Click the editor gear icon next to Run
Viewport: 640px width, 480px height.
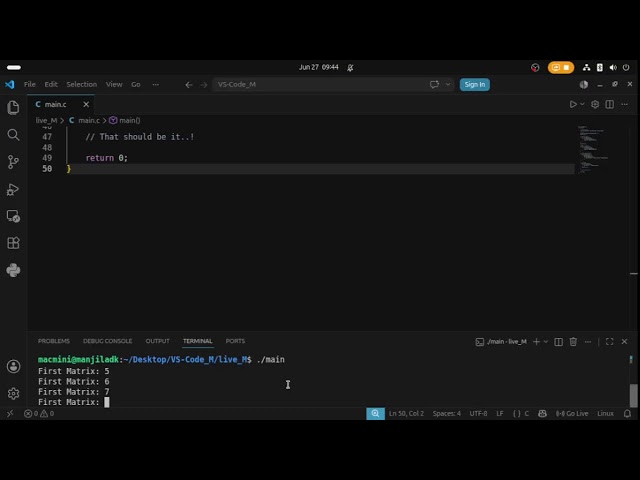point(595,104)
